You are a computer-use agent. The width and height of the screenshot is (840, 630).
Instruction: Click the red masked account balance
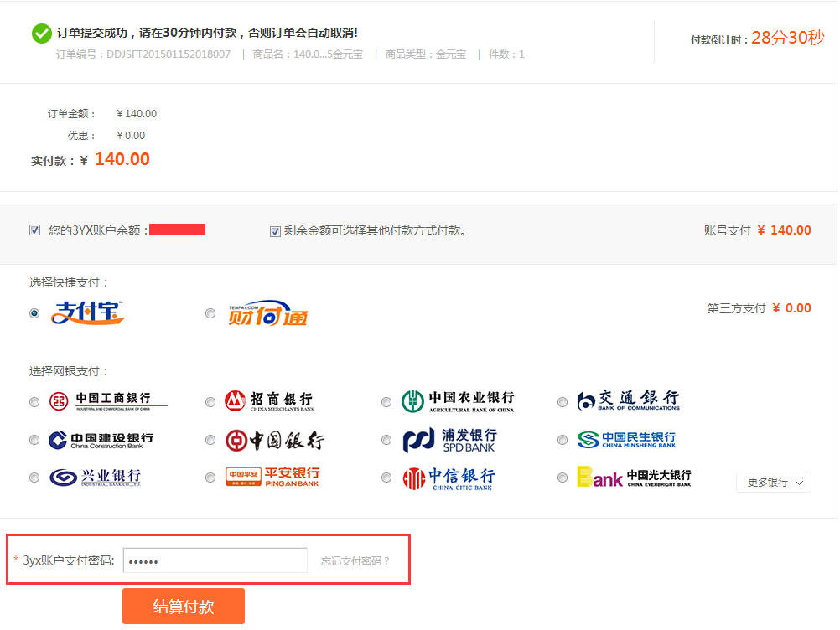178,230
